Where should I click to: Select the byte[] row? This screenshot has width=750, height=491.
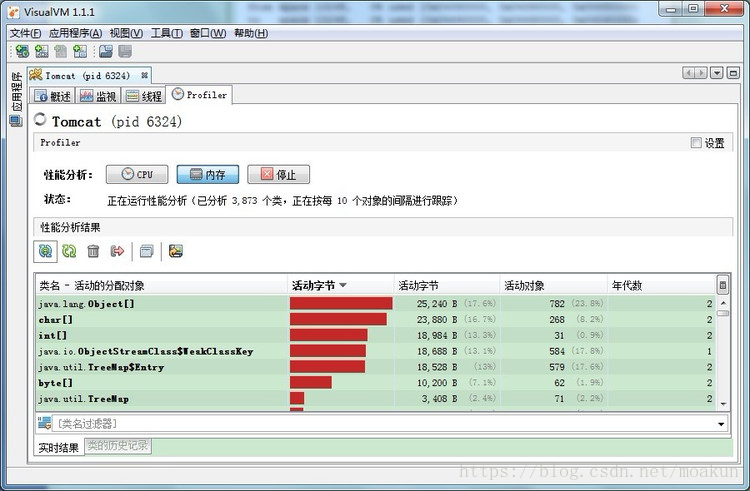[x=376, y=382]
